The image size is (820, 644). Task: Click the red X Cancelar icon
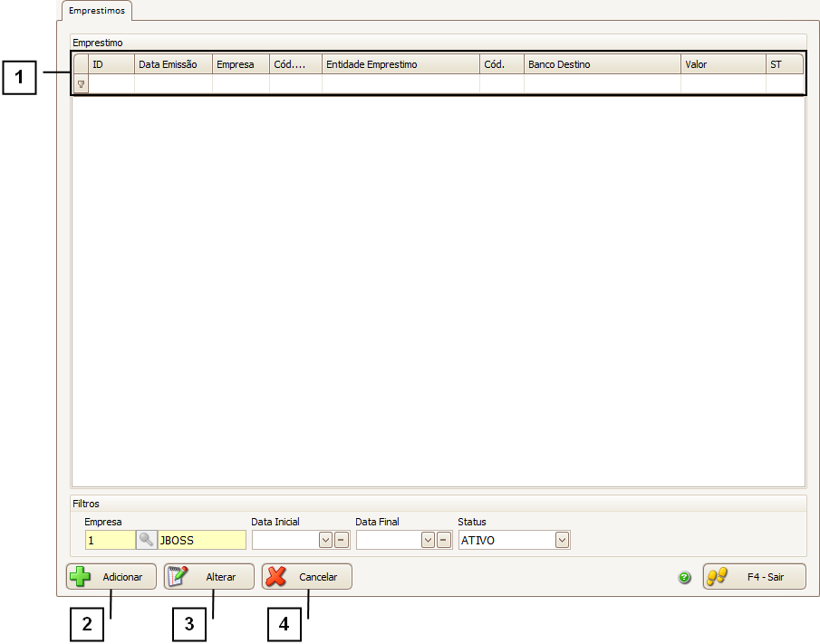[276, 577]
